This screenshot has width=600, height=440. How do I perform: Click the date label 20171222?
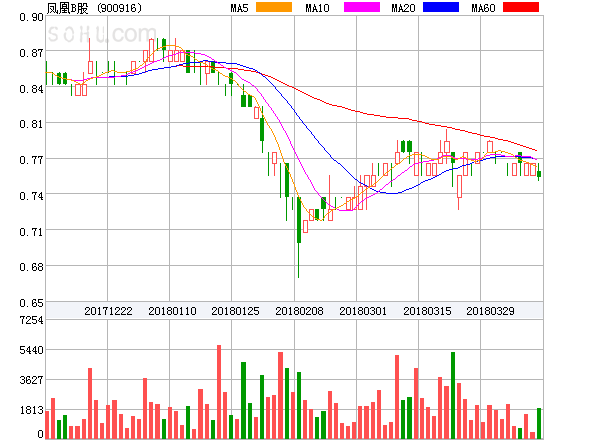tap(108, 311)
